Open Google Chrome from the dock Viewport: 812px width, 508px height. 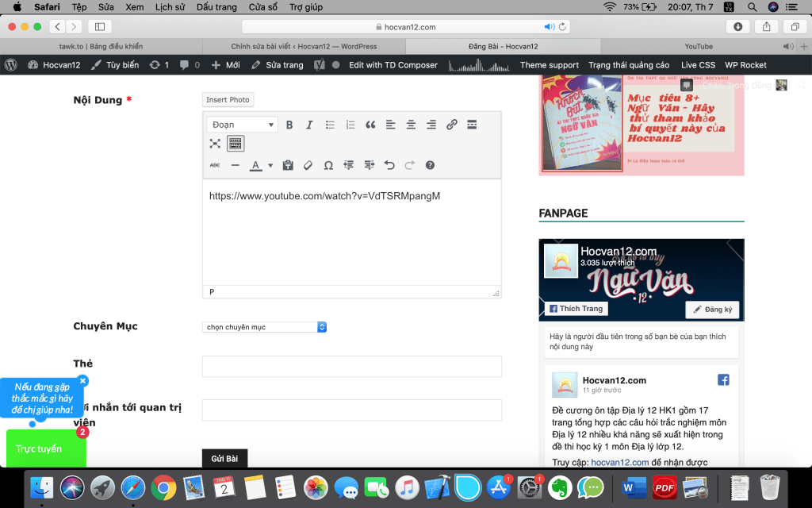coord(163,487)
